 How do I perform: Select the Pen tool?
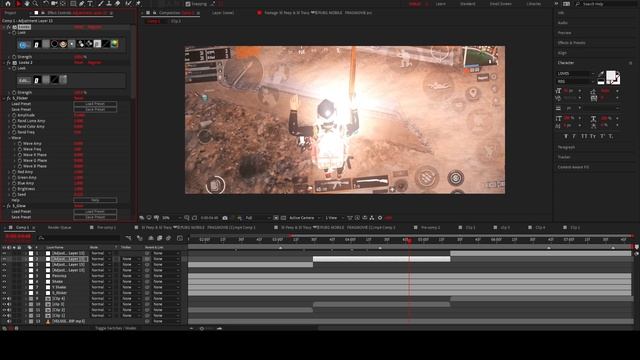[82, 4]
